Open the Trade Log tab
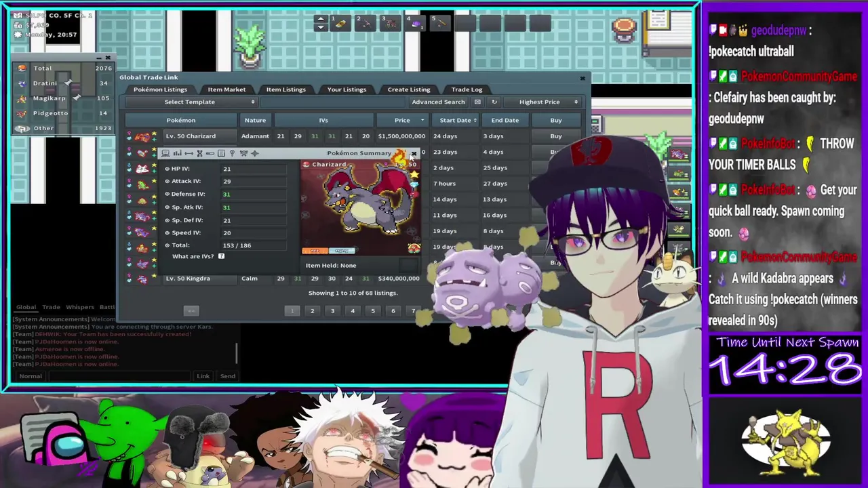Image resolution: width=868 pixels, height=488 pixels. [x=467, y=89]
